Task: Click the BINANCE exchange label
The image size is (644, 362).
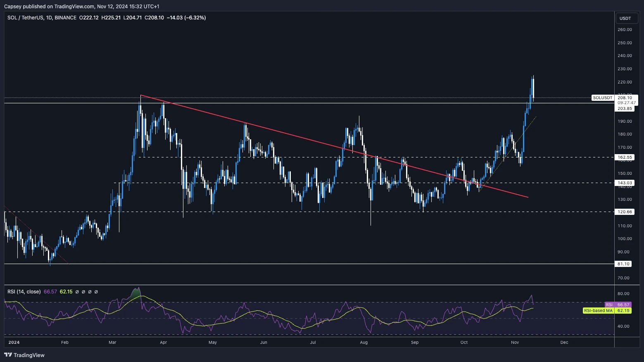Action: click(64, 18)
